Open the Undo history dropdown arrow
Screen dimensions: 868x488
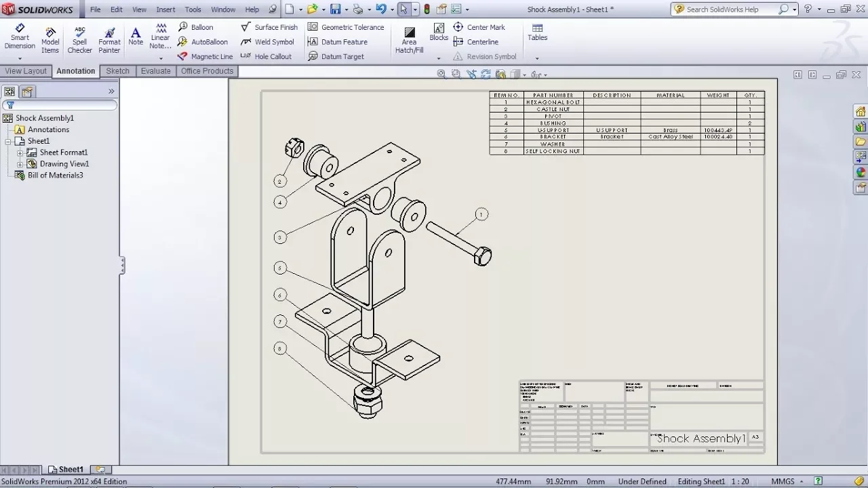pyautogui.click(x=391, y=10)
